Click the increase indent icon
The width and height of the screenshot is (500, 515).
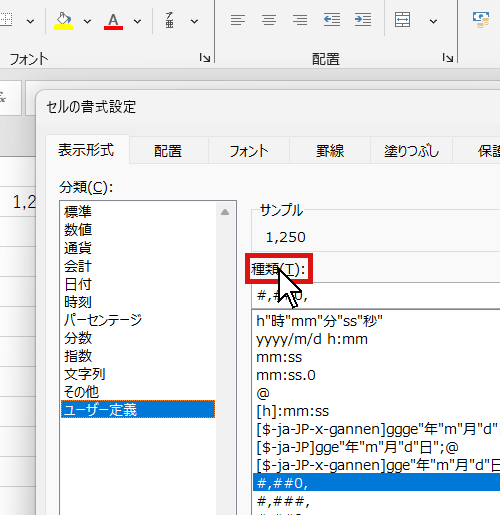tap(363, 20)
